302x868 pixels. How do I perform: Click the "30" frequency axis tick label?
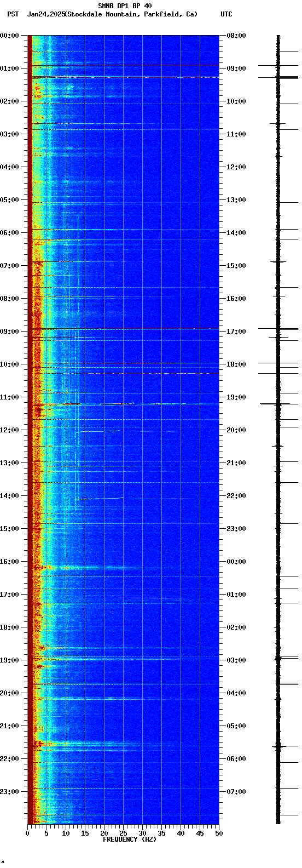tap(142, 833)
